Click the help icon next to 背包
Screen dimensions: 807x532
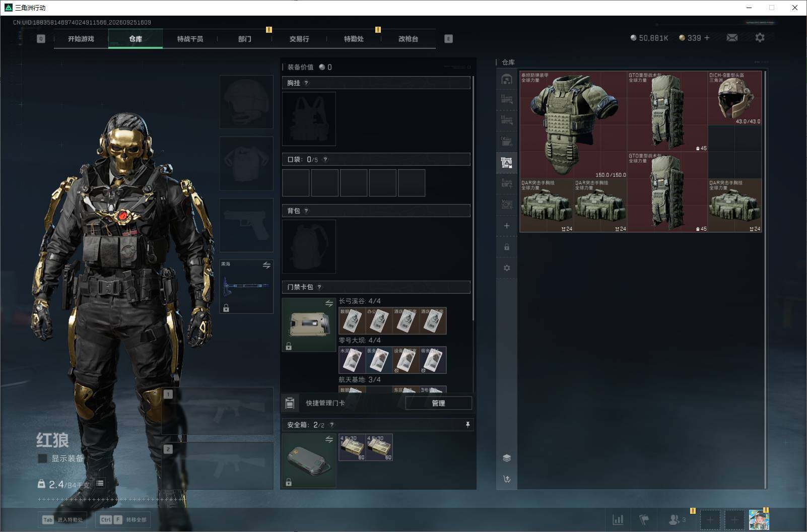pyautogui.click(x=306, y=211)
